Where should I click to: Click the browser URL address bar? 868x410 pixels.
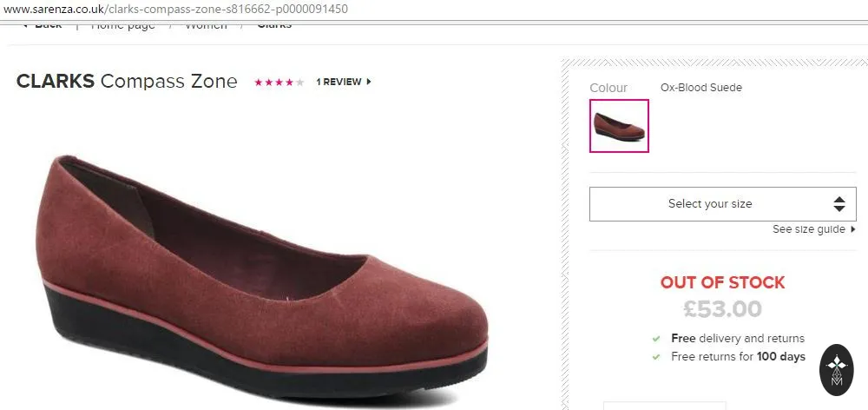434,10
